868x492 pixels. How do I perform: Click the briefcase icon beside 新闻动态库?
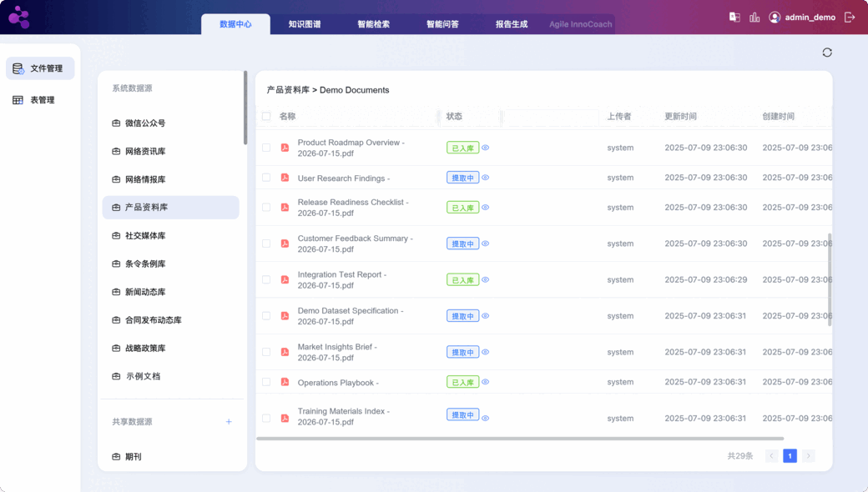click(116, 292)
